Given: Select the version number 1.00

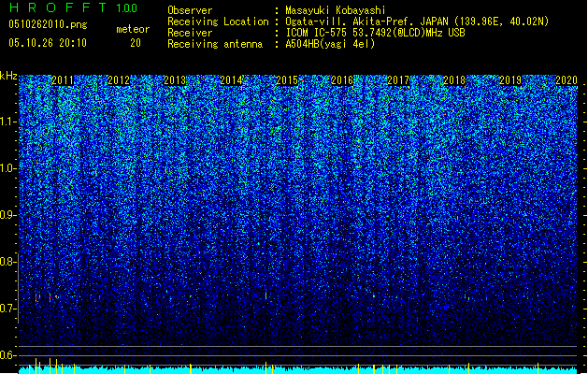Looking at the screenshot, I should pos(126,8).
